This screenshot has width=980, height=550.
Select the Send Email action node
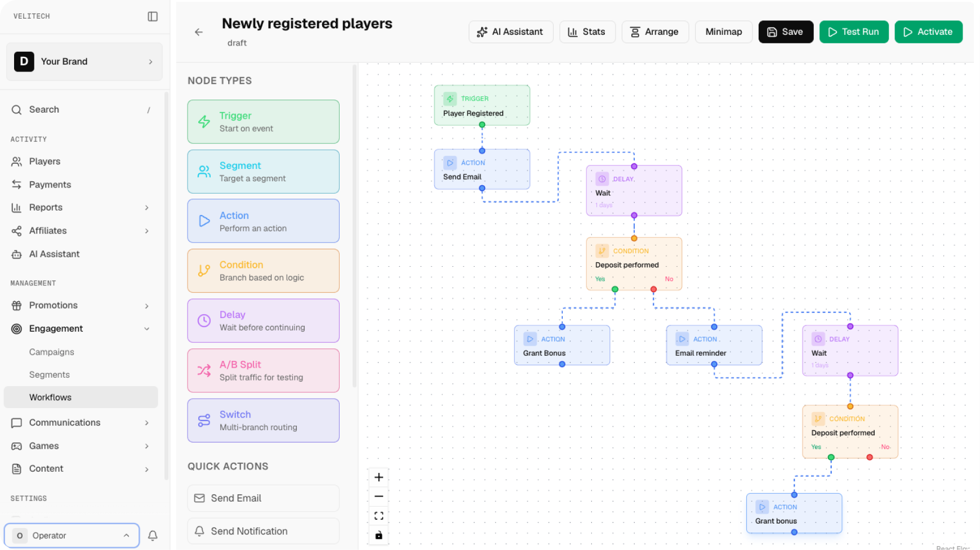(x=482, y=169)
